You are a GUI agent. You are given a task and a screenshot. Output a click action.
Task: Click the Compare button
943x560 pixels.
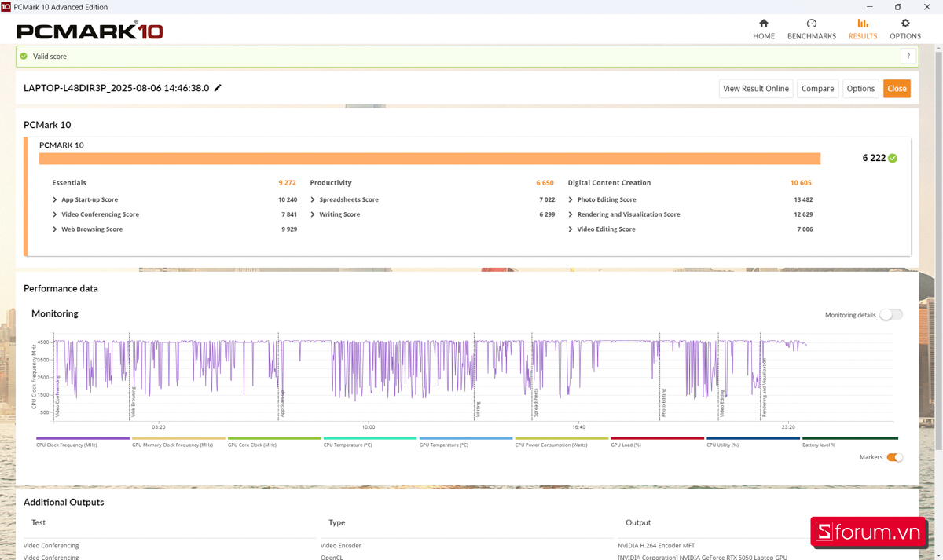click(x=817, y=89)
